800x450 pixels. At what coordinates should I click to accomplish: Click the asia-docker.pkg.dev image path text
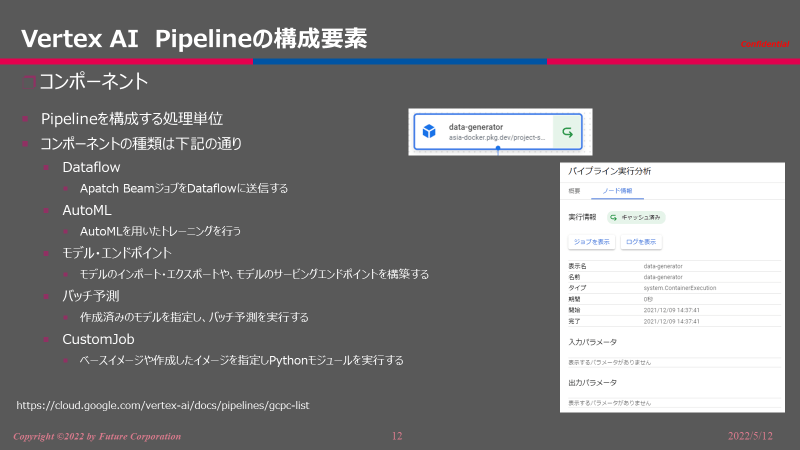click(497, 138)
